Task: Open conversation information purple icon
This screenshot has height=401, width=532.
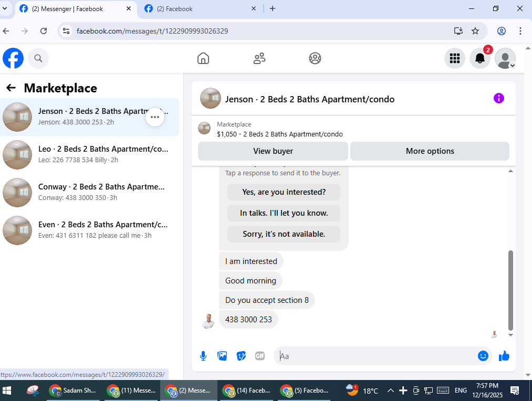Action: click(x=498, y=98)
